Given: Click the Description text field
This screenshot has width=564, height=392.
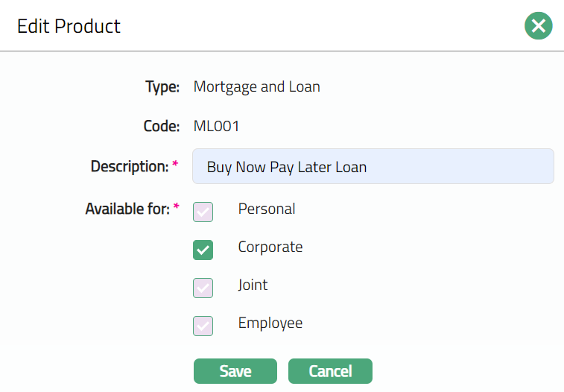Looking at the screenshot, I should pyautogui.click(x=373, y=166).
